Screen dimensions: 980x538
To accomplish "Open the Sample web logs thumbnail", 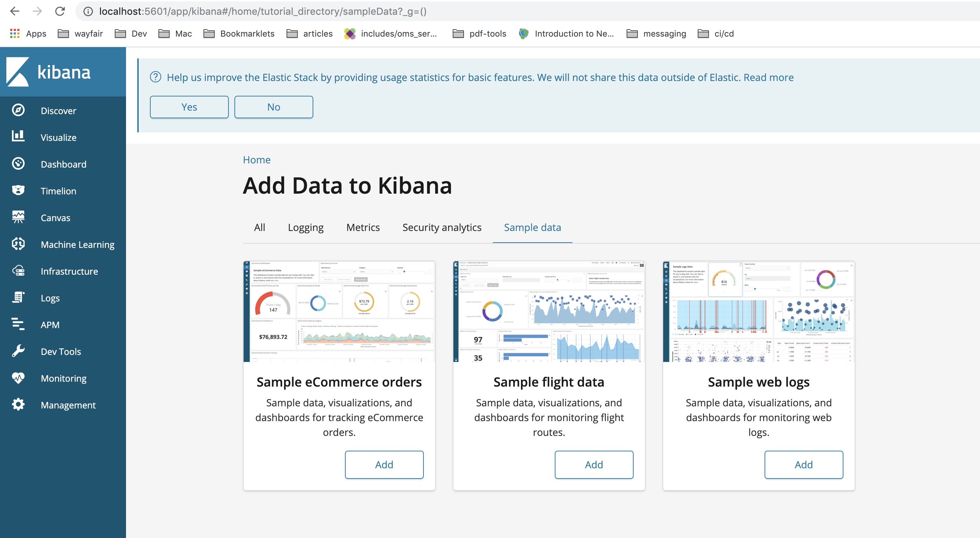I will 758,311.
